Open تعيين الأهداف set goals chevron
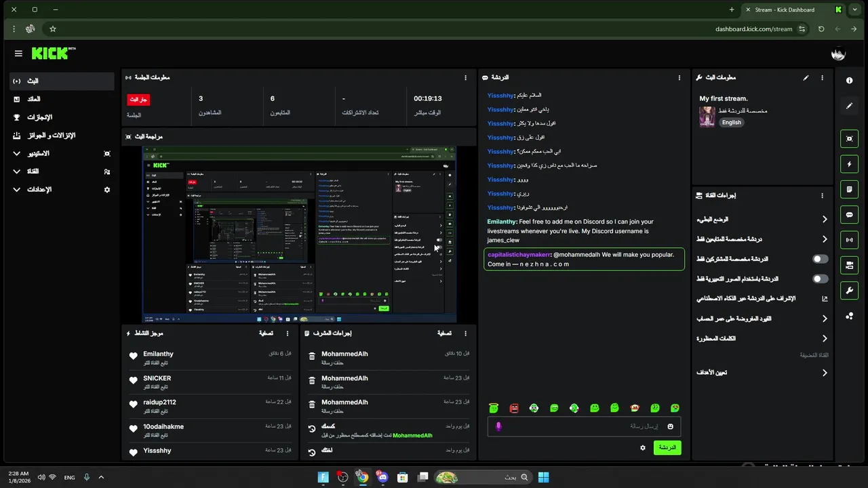The image size is (868, 488). [825, 373]
